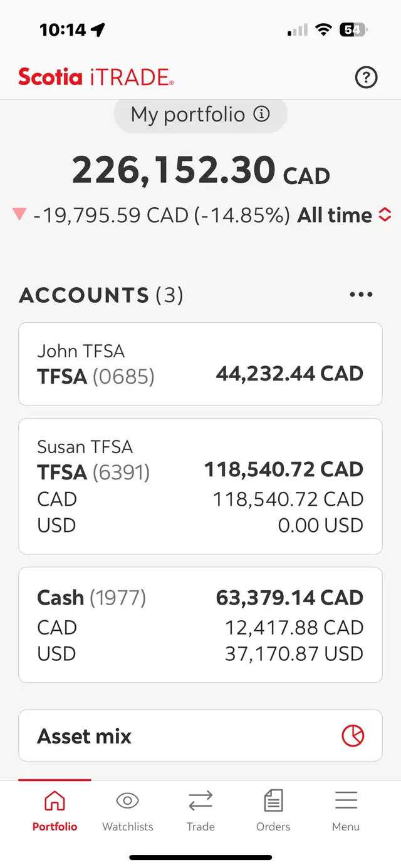Tap the Trade arrows icon

point(200,800)
